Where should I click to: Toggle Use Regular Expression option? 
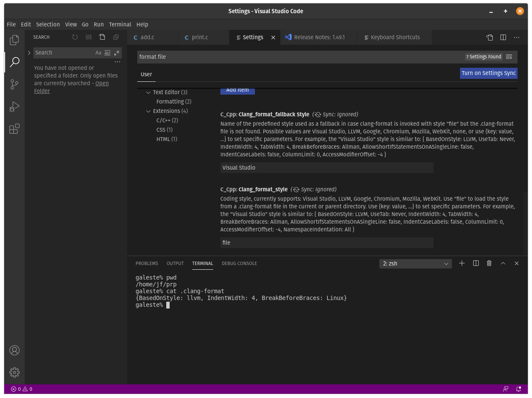point(117,53)
